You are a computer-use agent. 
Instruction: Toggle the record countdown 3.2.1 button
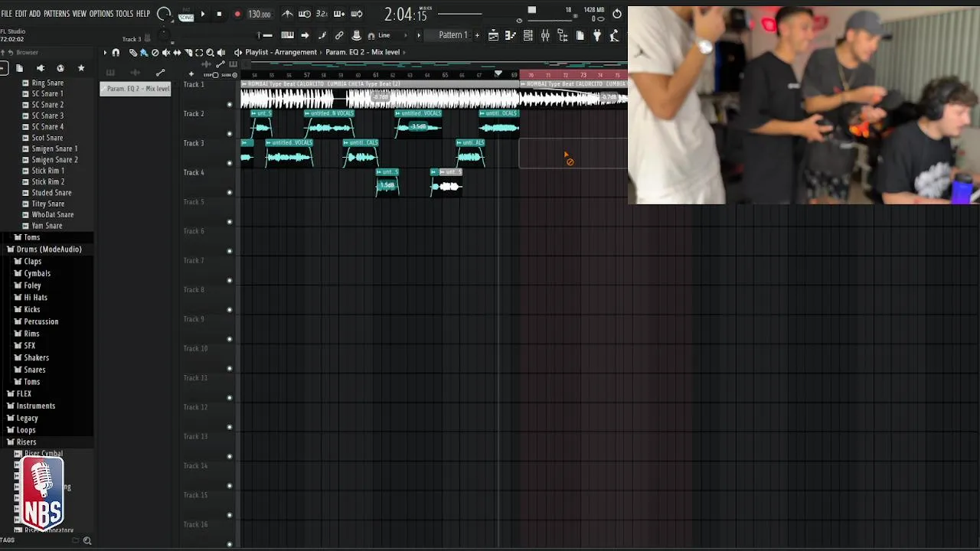click(322, 14)
